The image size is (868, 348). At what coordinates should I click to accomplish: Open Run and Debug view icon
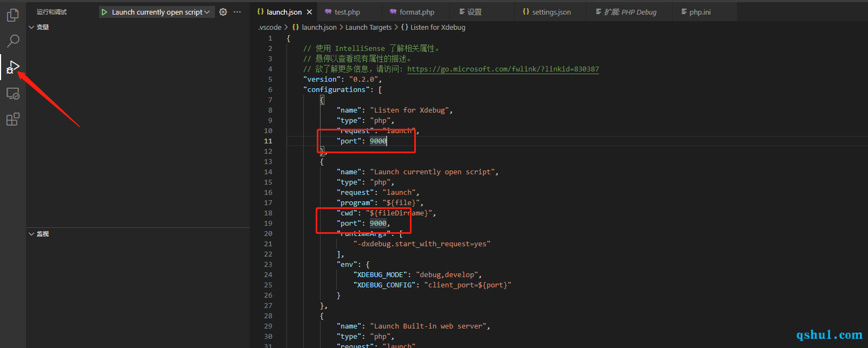[13, 67]
